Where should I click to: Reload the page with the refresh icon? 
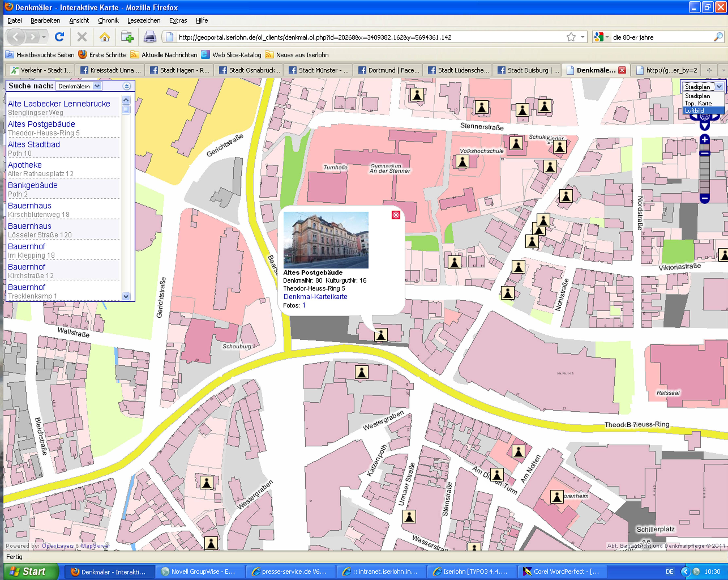tap(59, 37)
